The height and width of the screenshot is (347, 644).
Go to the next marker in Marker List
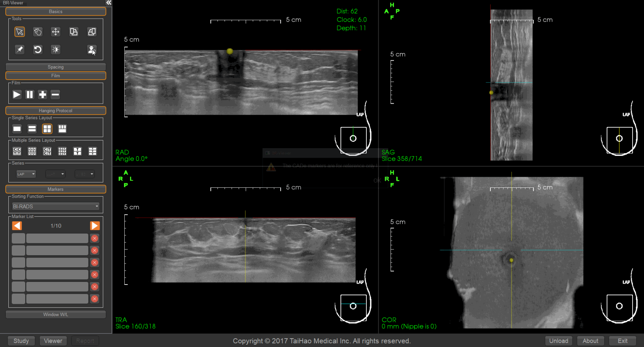[95, 226]
